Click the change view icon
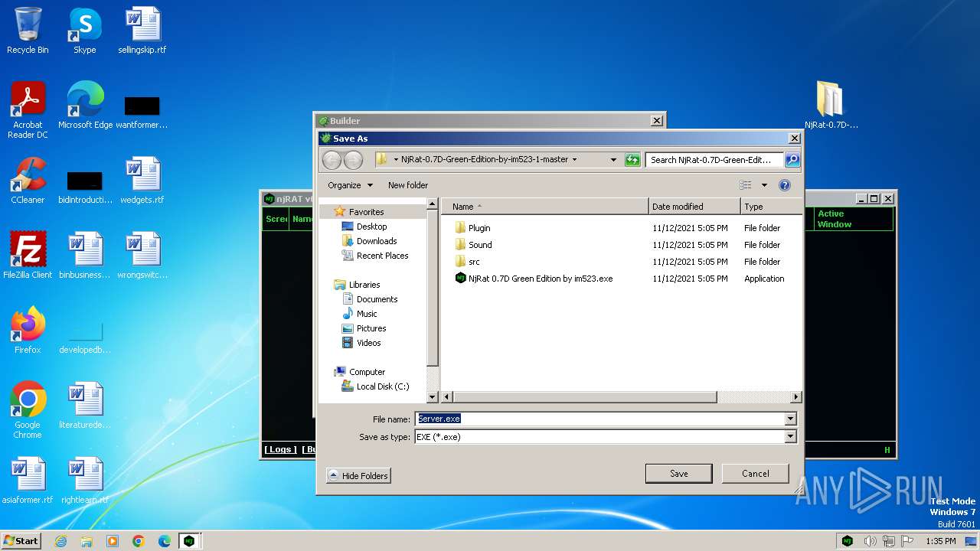The height and width of the screenshot is (551, 980). click(x=746, y=185)
